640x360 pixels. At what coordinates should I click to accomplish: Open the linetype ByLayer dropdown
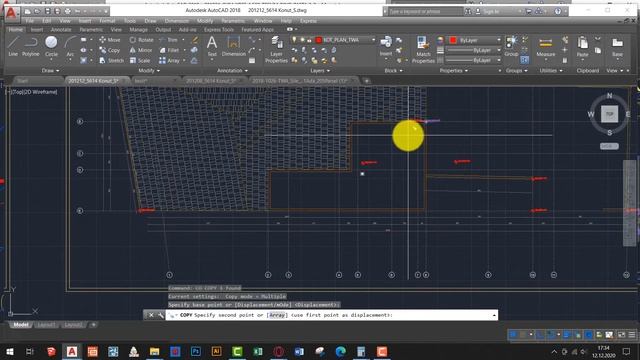click(498, 60)
